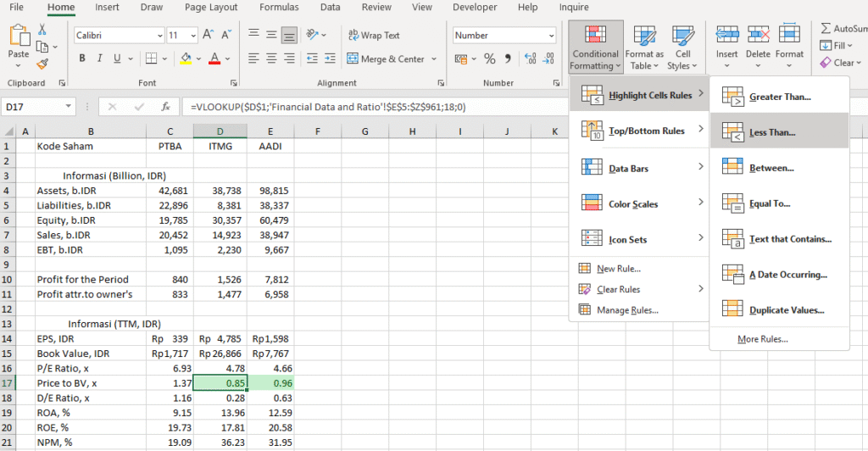Open the Calibri font name dropdown
This screenshot has width=868, height=451.
tap(159, 36)
